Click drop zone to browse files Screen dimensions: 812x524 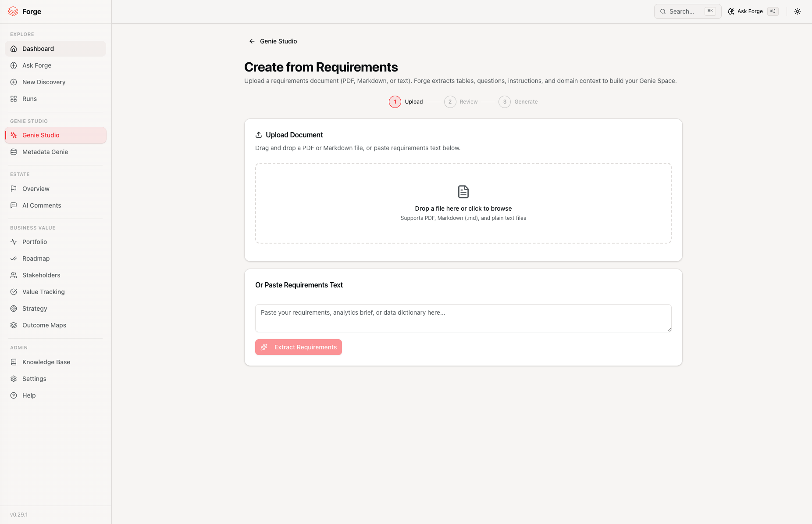pyautogui.click(x=463, y=203)
